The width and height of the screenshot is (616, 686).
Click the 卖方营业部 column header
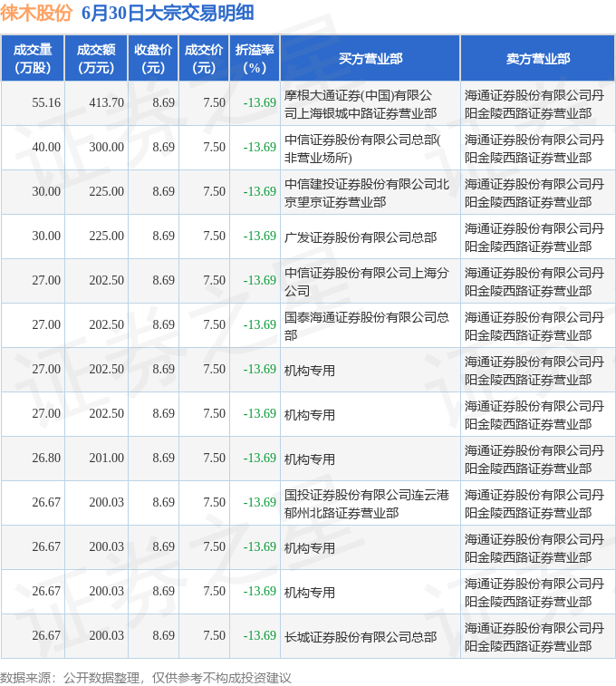coord(538,59)
